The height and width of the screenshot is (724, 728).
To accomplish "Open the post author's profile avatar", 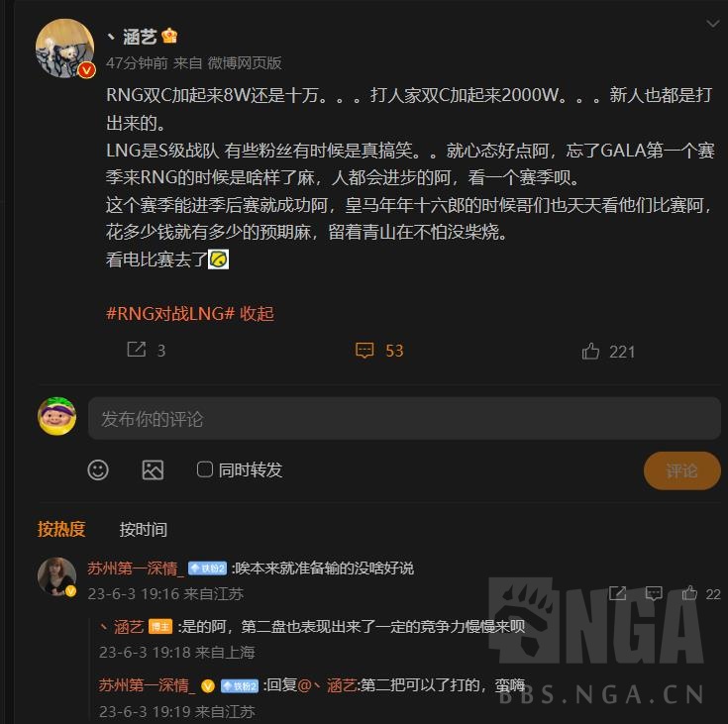I will pyautogui.click(x=65, y=49).
